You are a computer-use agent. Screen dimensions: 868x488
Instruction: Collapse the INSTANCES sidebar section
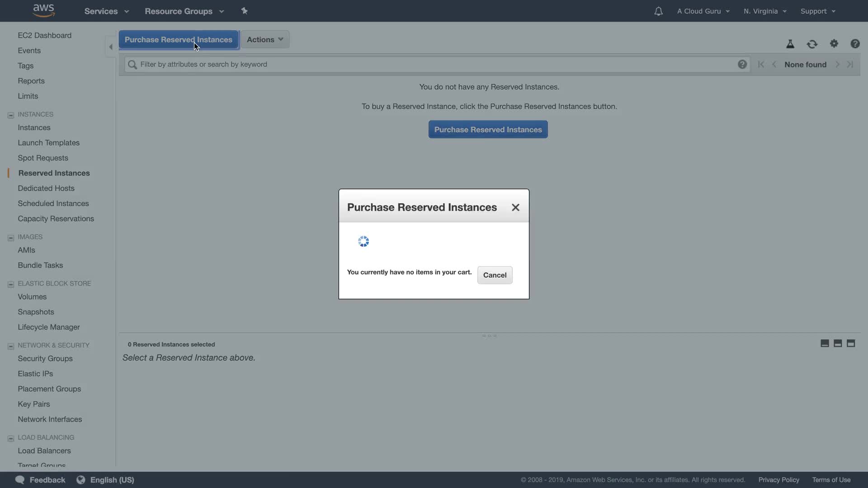tap(11, 115)
